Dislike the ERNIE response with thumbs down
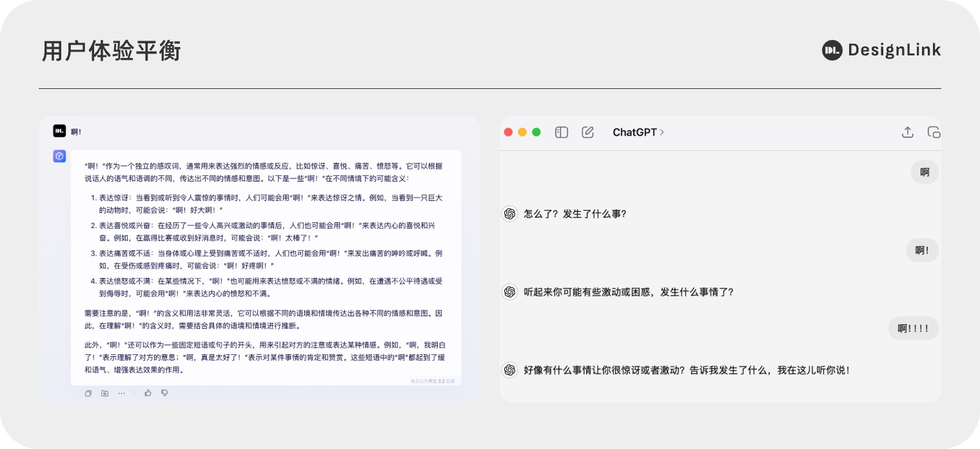980x449 pixels. tap(164, 394)
